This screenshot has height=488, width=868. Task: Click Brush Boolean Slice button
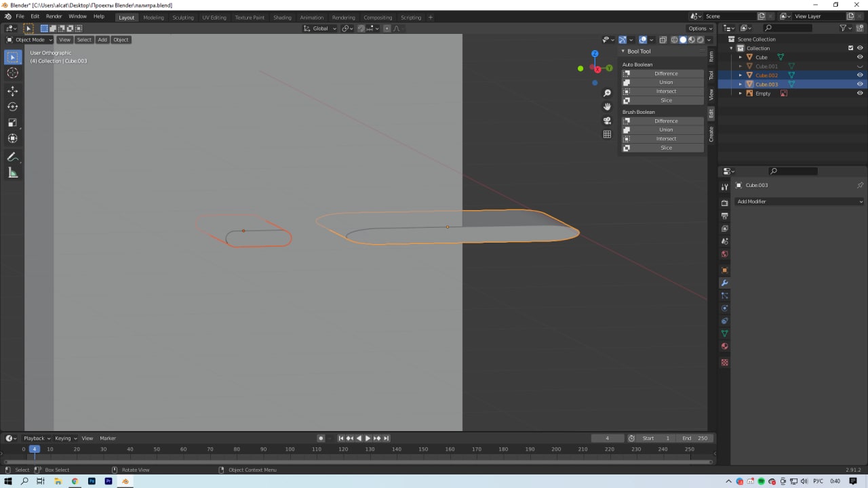[663, 148]
